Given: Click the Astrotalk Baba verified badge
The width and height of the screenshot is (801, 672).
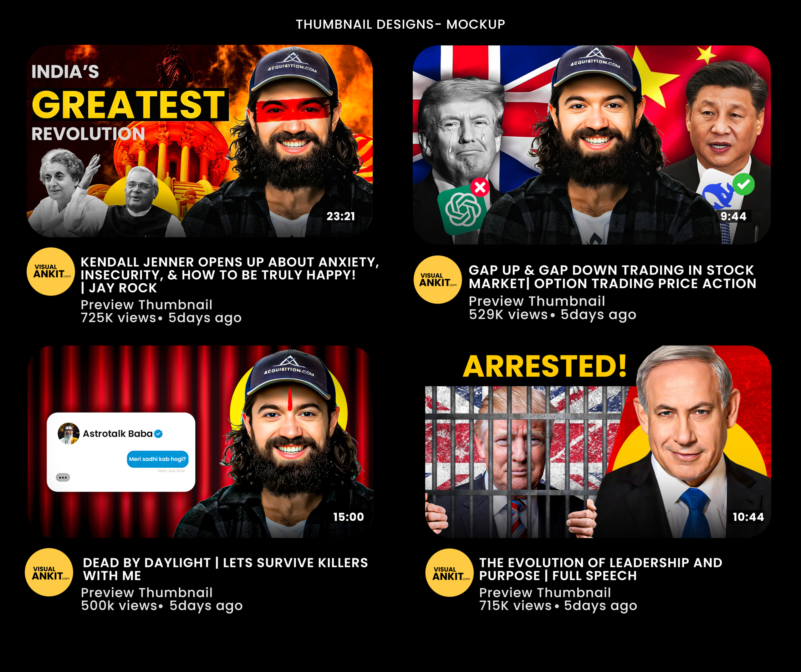Looking at the screenshot, I should click(x=158, y=434).
